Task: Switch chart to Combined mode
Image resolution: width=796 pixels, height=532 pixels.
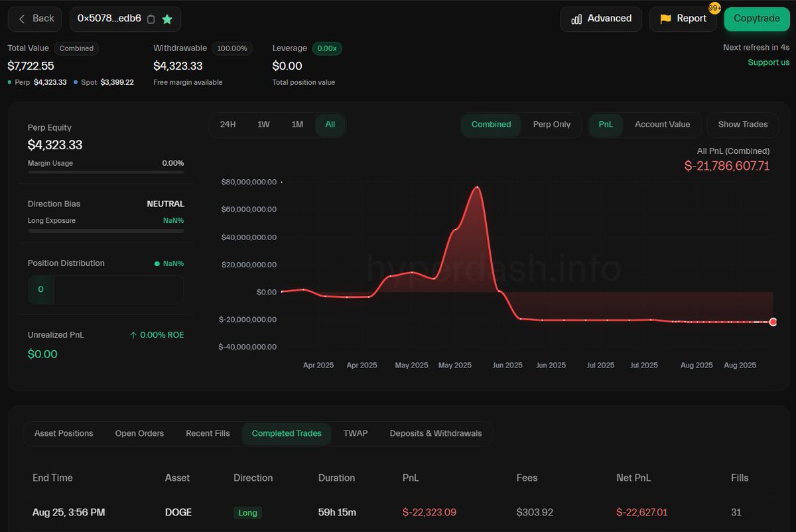Action: click(492, 125)
